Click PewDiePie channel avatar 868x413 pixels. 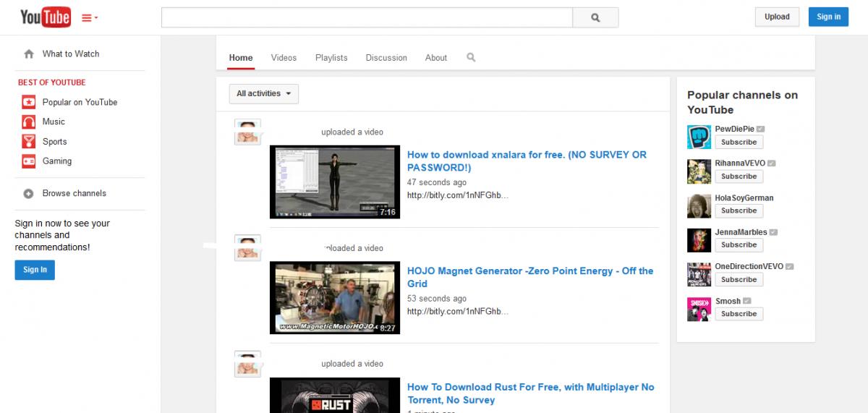(x=699, y=137)
